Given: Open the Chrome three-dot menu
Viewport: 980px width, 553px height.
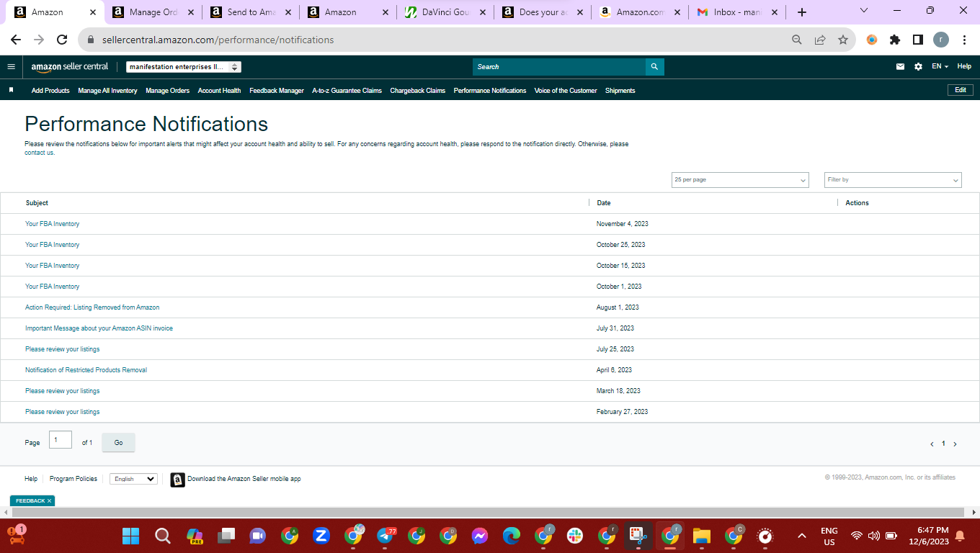Looking at the screenshot, I should [964, 40].
